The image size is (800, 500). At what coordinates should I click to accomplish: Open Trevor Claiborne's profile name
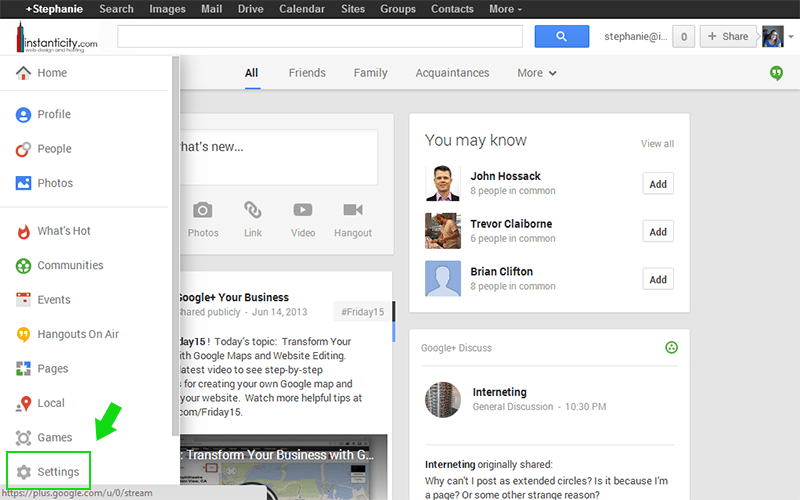pos(511,224)
